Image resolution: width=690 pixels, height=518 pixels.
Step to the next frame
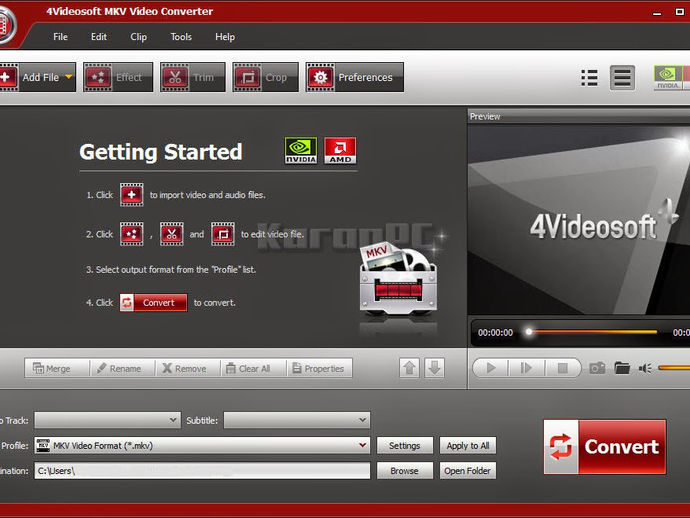point(526,368)
